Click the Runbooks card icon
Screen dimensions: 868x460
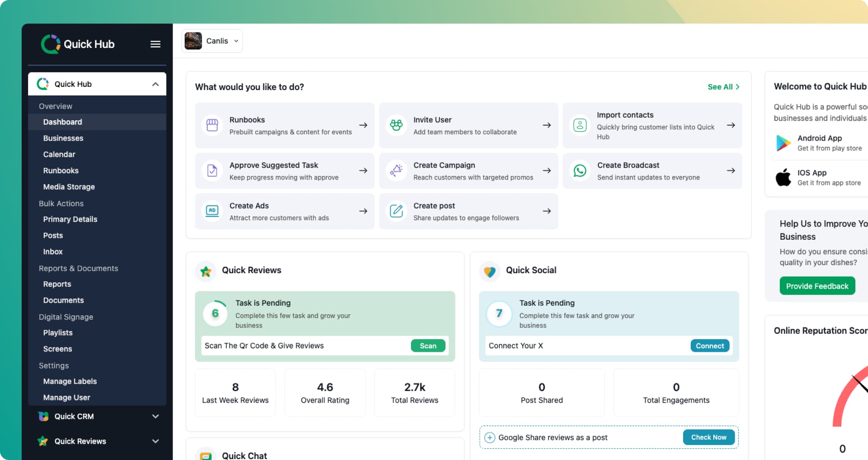coord(212,125)
